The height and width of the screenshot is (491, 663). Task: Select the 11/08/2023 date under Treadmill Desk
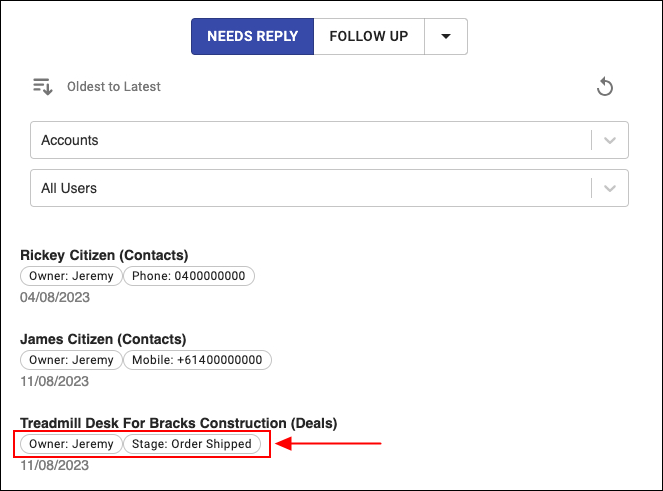pos(55,465)
